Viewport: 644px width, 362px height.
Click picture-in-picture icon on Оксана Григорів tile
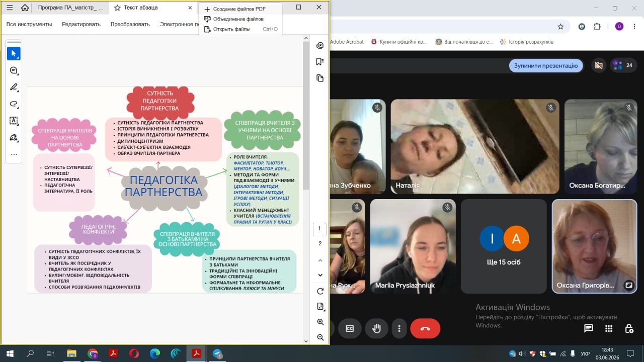click(x=628, y=285)
